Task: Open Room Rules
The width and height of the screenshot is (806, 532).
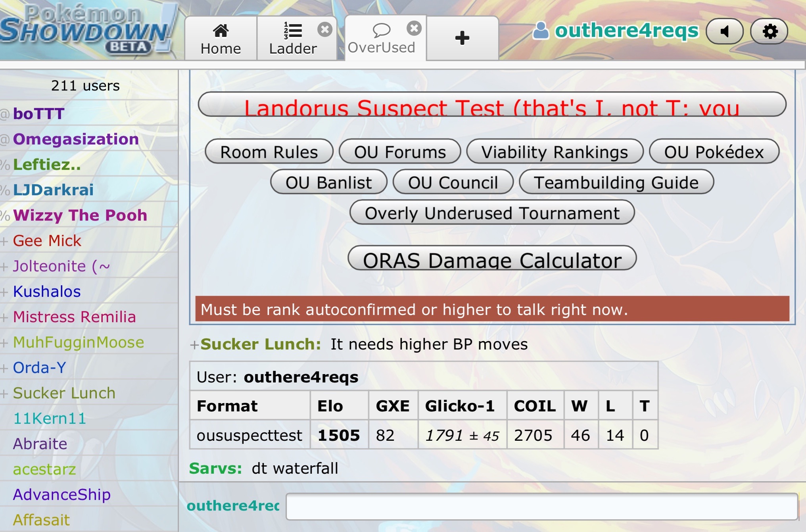Action: pyautogui.click(x=269, y=152)
